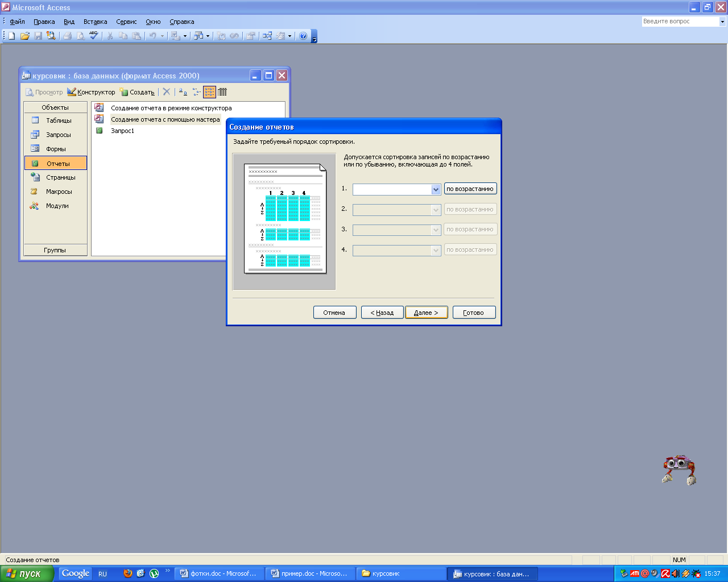
Task: Click the Delete X icon in database window
Action: 167,92
